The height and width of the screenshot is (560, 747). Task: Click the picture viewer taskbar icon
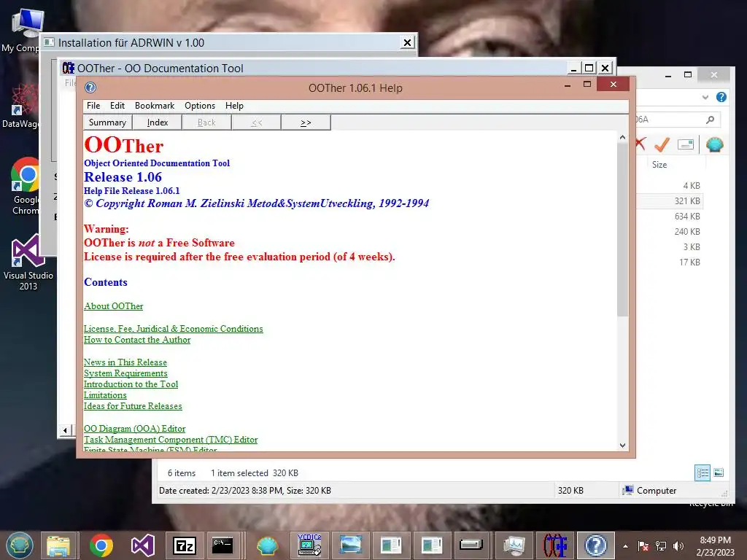[351, 545]
